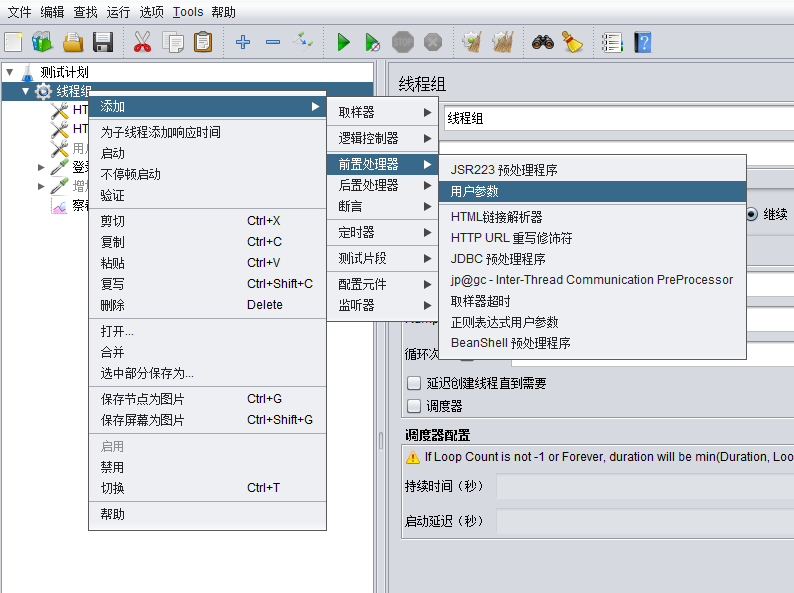Select 删除 in context menu
Viewport: 794px width, 593px height.
click(207, 305)
